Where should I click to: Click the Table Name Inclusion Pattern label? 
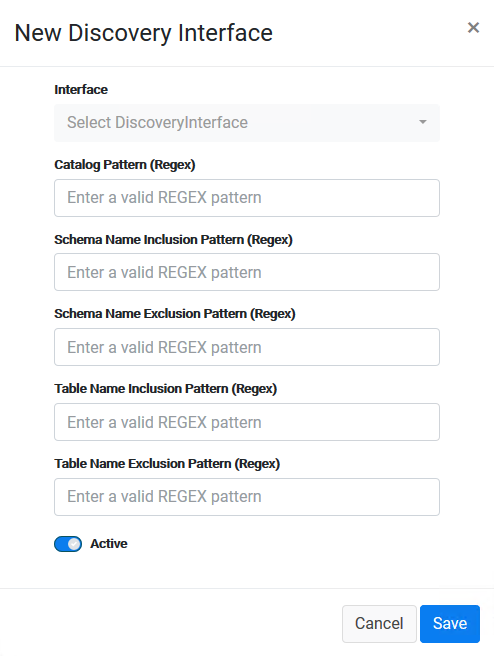166,389
